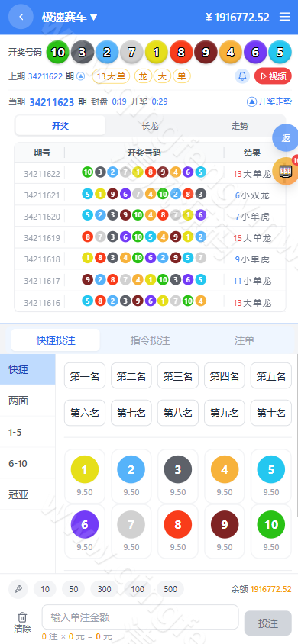Pick red number 8 betting ball

178,524
